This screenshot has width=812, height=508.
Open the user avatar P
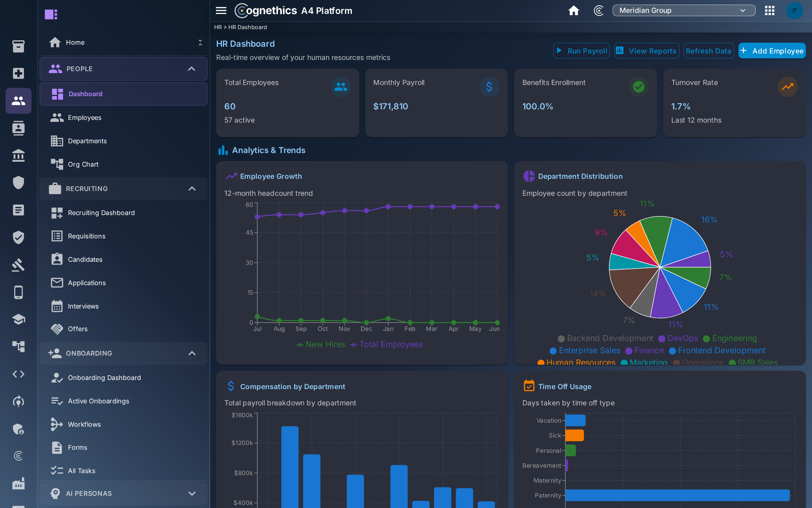click(x=794, y=10)
